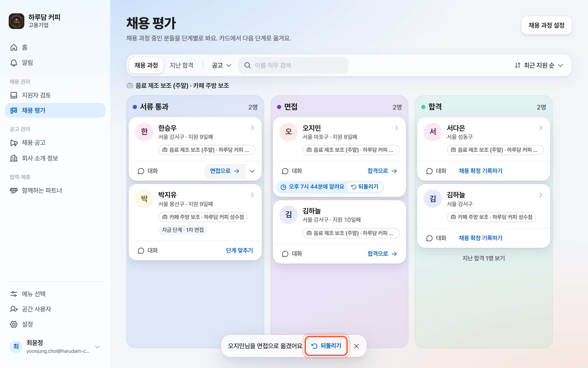Dismiss the toast notification with X
Screen dimensions: 588x368
(356, 346)
